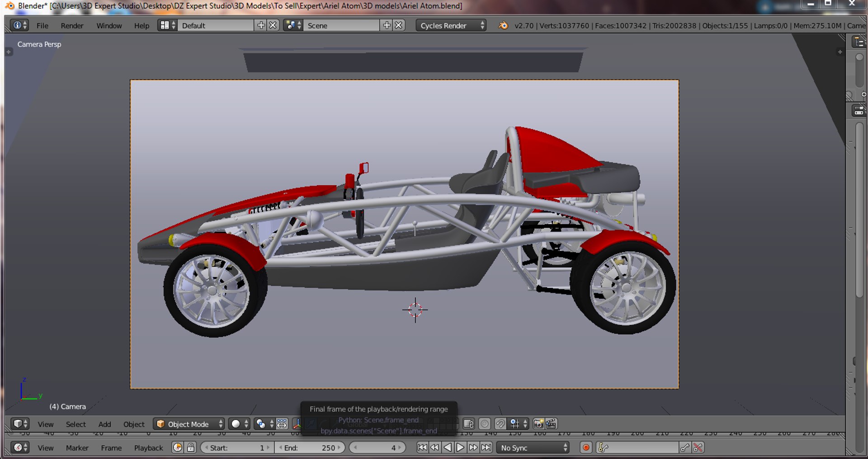The width and height of the screenshot is (868, 459).
Task: Open the snap element type selector
Action: point(519,424)
